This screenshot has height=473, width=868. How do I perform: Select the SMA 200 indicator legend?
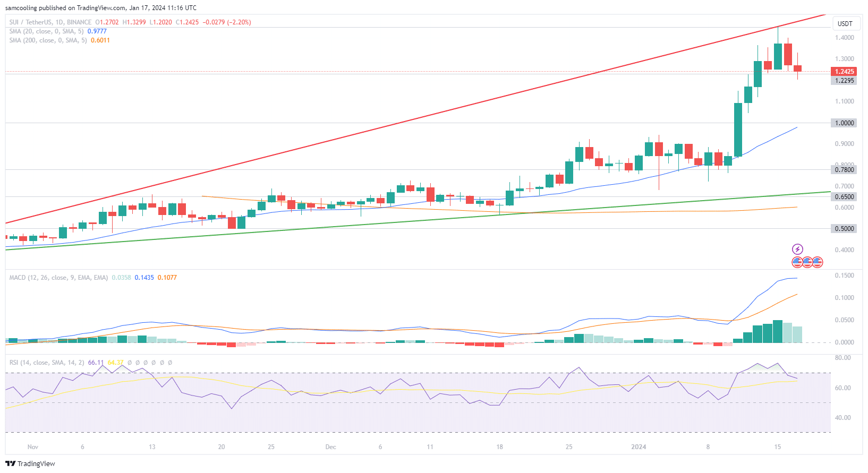point(48,40)
